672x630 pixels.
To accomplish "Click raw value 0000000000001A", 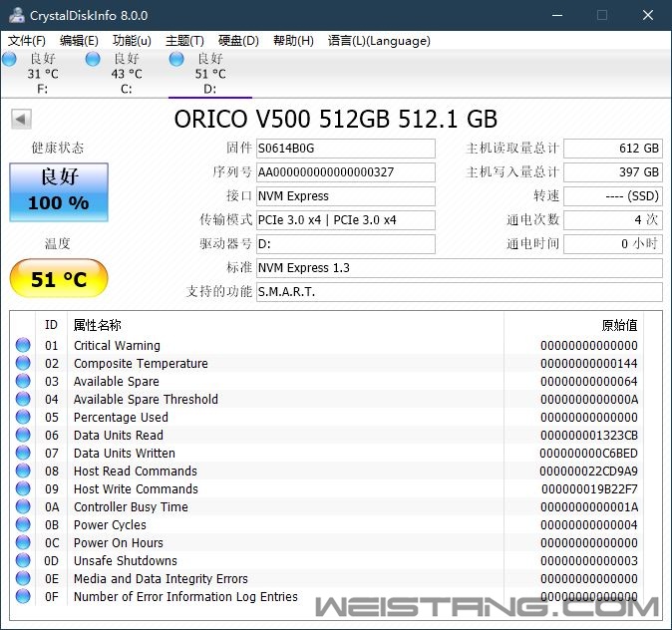I will (589, 507).
